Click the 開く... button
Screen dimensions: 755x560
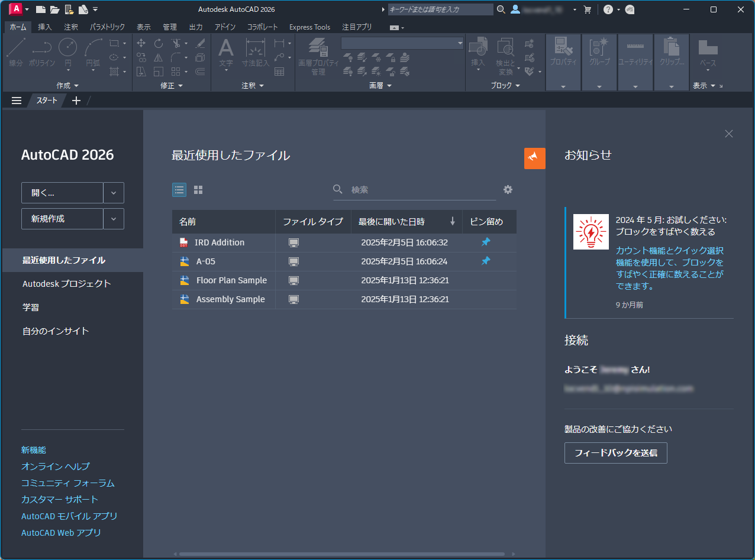62,193
